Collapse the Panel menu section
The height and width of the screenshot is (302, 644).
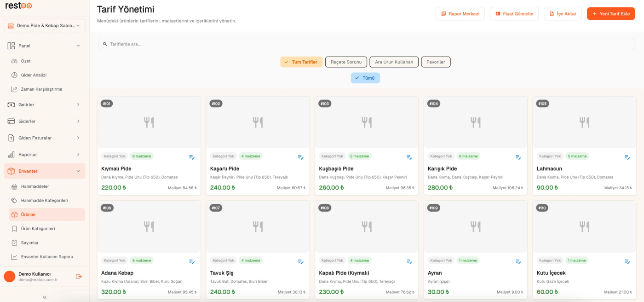tap(45, 46)
